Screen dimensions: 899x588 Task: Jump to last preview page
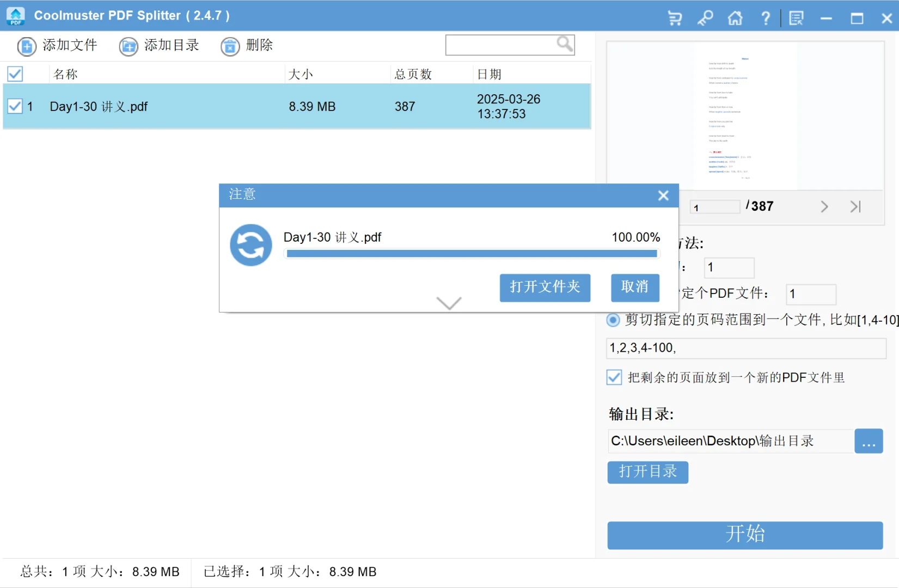(855, 206)
